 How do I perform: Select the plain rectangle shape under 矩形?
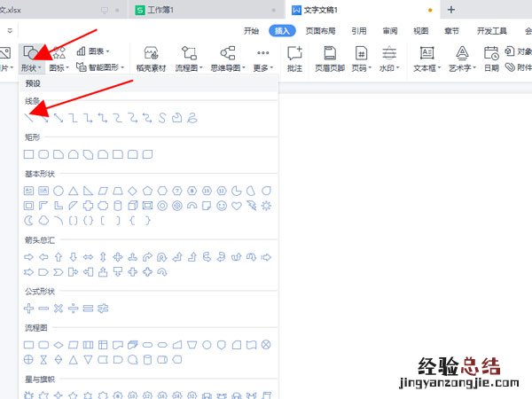pyautogui.click(x=29, y=154)
